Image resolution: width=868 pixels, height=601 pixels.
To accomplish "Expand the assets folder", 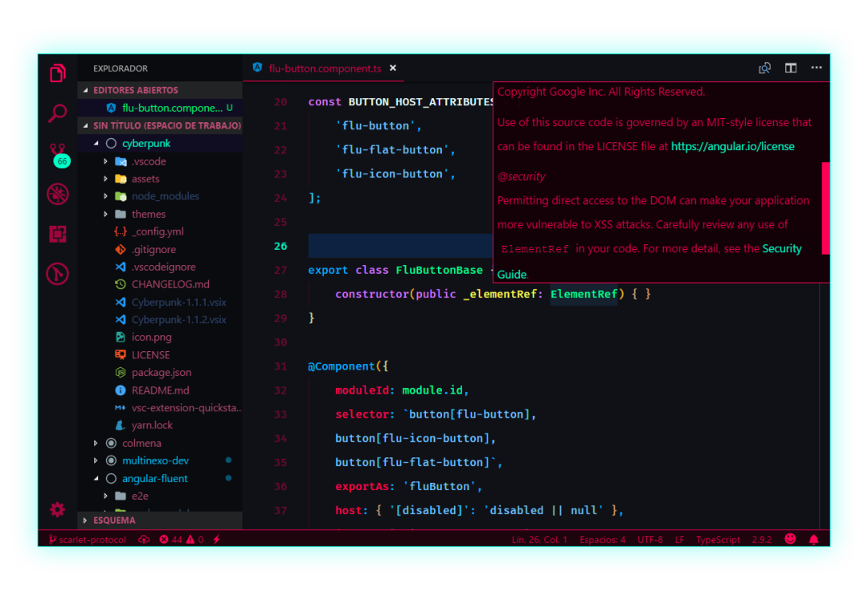I will tap(160, 178).
